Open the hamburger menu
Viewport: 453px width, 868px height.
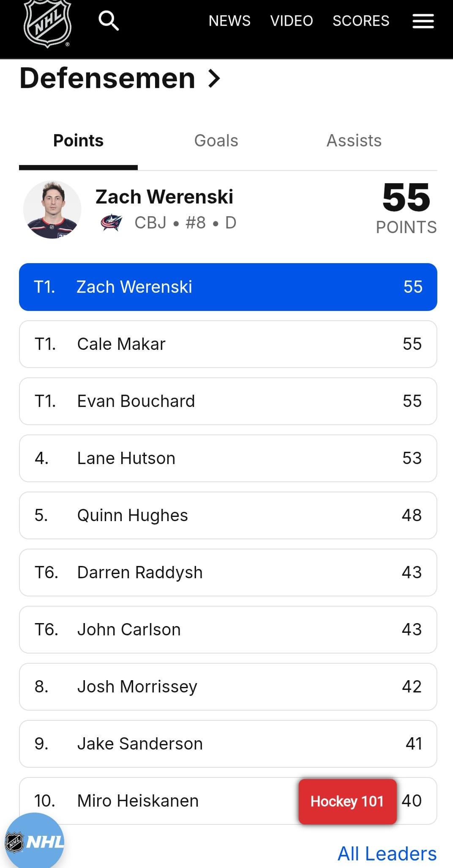423,21
